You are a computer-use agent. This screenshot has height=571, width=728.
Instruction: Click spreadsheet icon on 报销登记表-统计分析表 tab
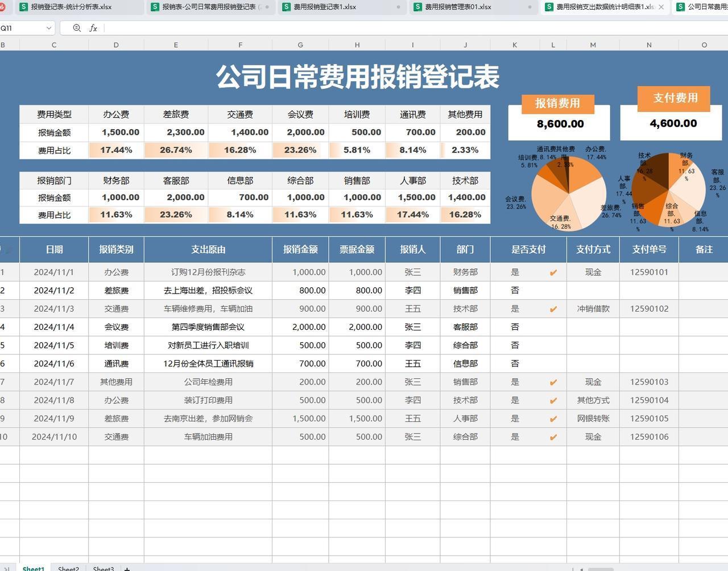coord(23,7)
